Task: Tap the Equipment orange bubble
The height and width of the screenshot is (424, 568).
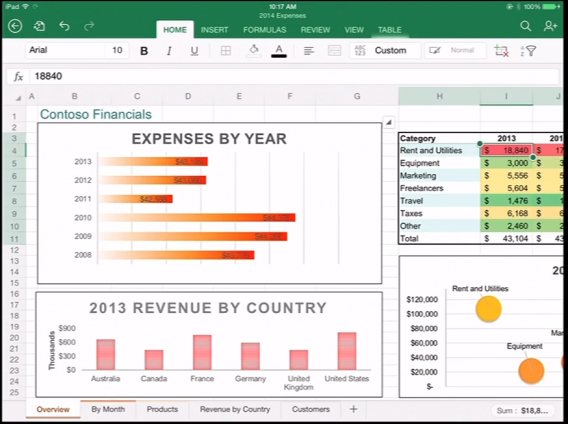Action: click(531, 371)
